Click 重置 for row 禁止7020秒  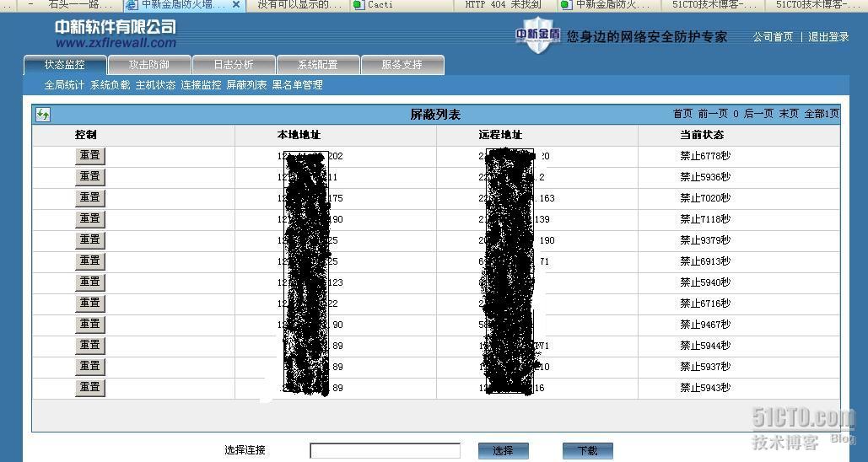pyautogui.click(x=89, y=197)
